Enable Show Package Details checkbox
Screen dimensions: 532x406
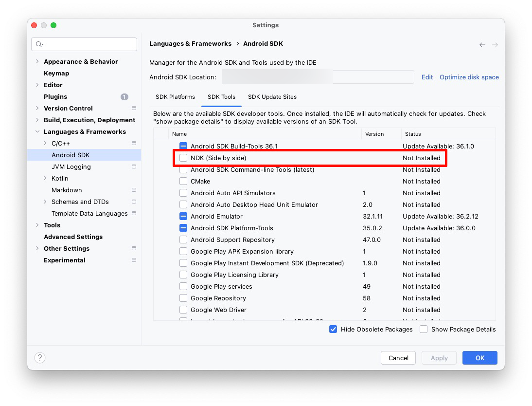click(424, 329)
